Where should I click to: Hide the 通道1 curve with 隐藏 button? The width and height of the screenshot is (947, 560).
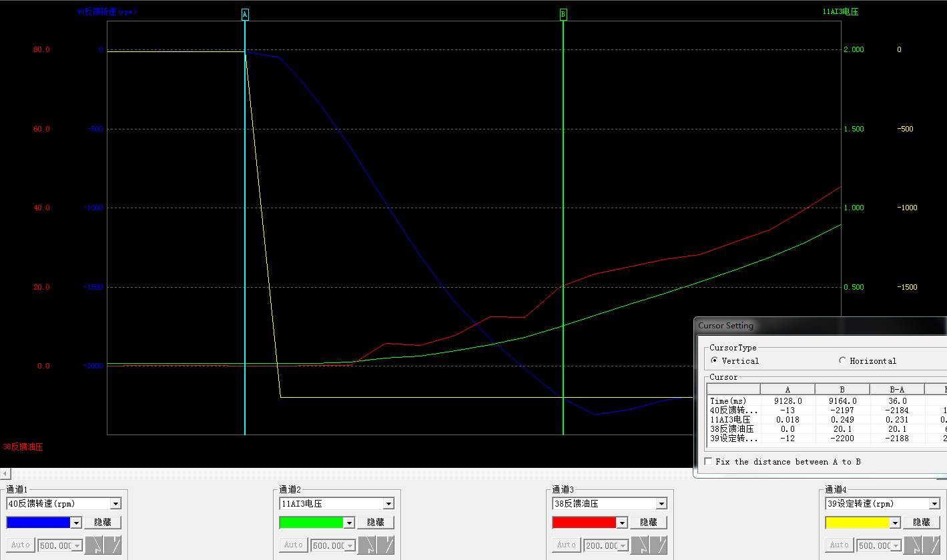point(103,523)
